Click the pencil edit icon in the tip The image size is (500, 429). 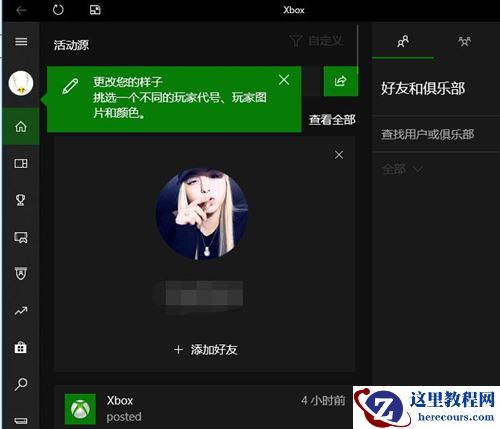coord(70,86)
